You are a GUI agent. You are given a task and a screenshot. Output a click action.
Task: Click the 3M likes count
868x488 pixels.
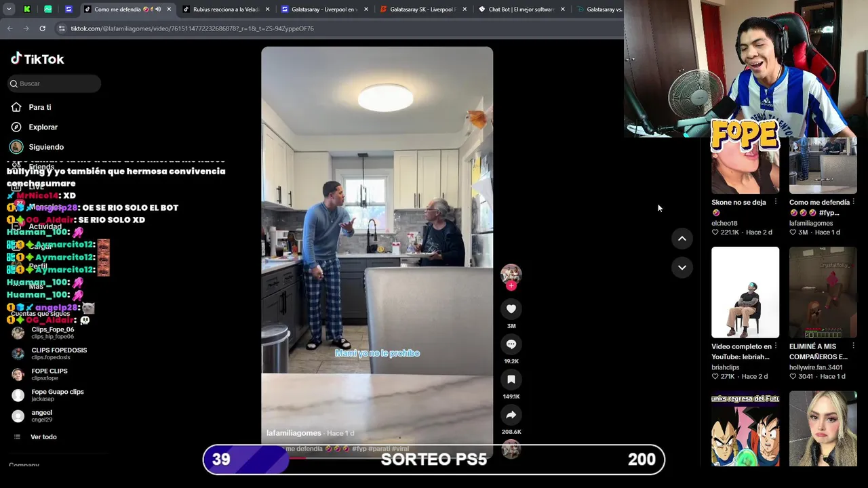511,326
